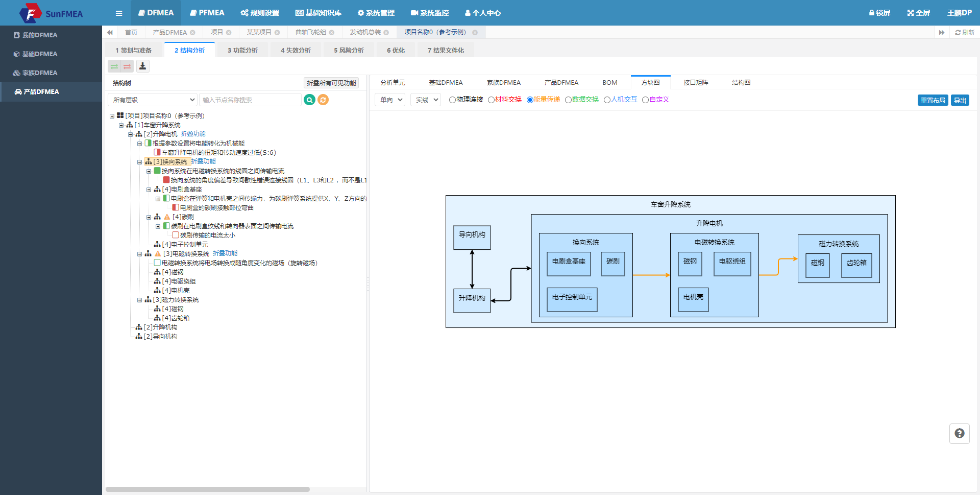The height and width of the screenshot is (495, 980).
Task: Click the green expand arrows icon
Action: 114,66
